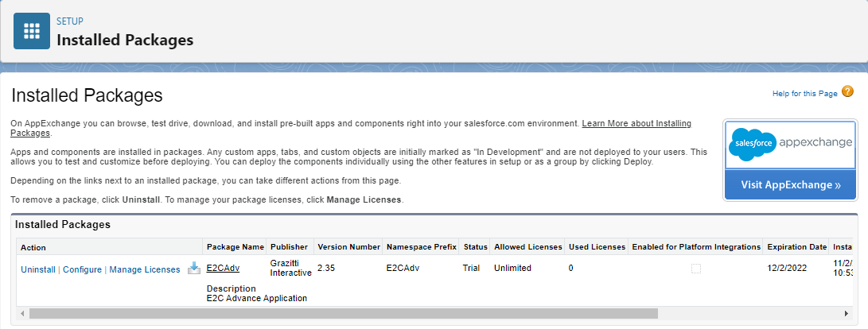Click the horizontal scrollbar thumb

click(x=343, y=314)
